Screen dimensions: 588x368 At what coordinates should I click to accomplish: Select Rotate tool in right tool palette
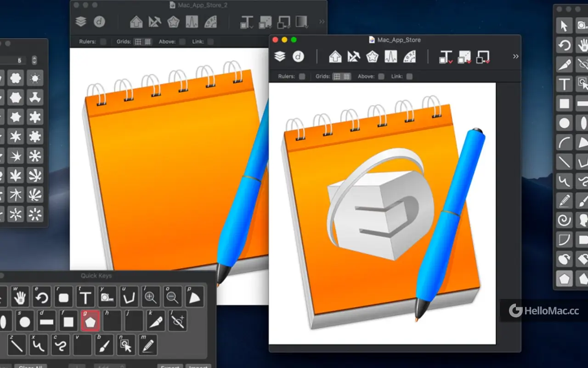pos(565,45)
